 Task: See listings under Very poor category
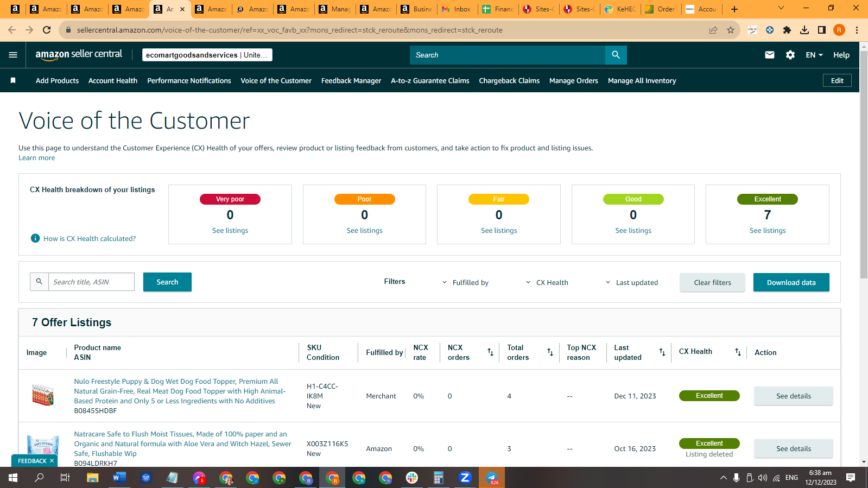click(230, 230)
